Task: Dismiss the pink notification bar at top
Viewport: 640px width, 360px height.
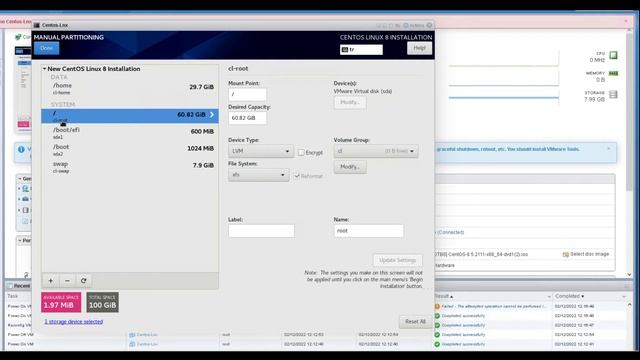Action: point(626,20)
